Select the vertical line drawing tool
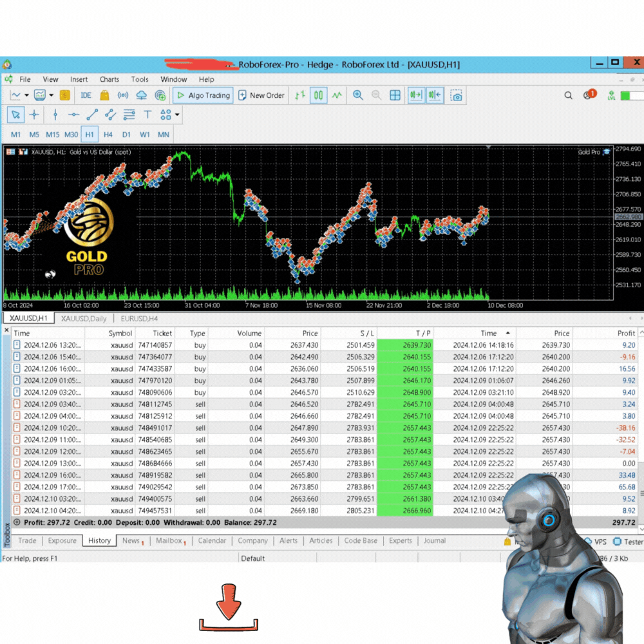 coord(55,115)
